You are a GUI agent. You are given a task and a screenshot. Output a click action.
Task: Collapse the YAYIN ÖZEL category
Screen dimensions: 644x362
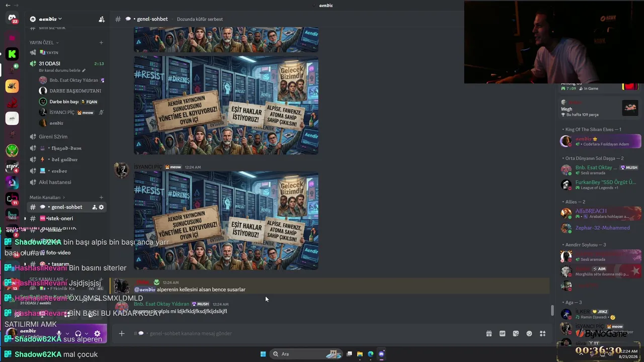[44, 43]
